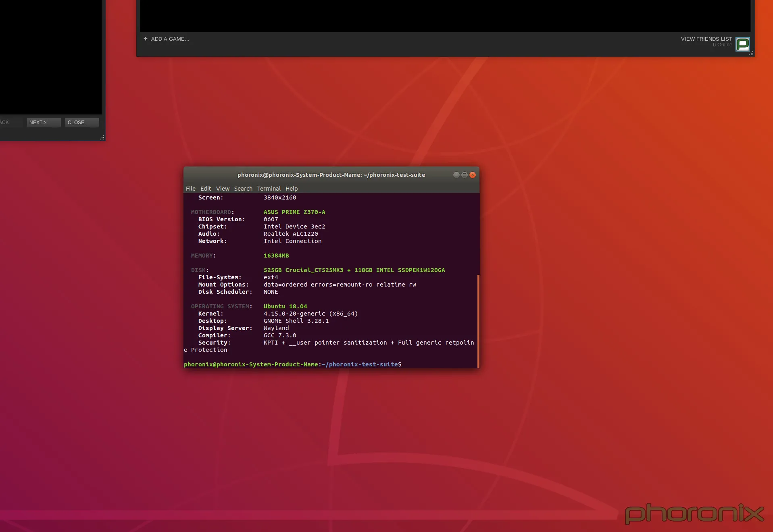Click the terminal minimize icon

click(456, 175)
